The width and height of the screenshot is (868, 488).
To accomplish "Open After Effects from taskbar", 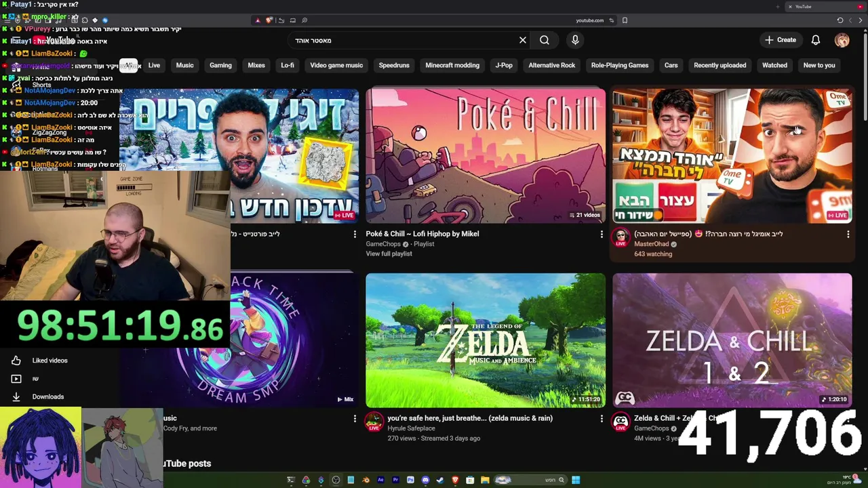I will tap(380, 480).
